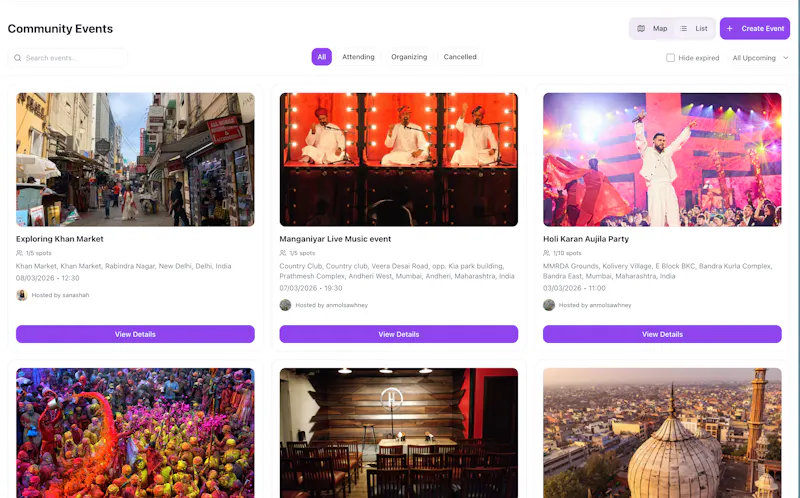800x498 pixels.
Task: Click the '03/03/2026 - 11:00' date
Action: (x=574, y=288)
